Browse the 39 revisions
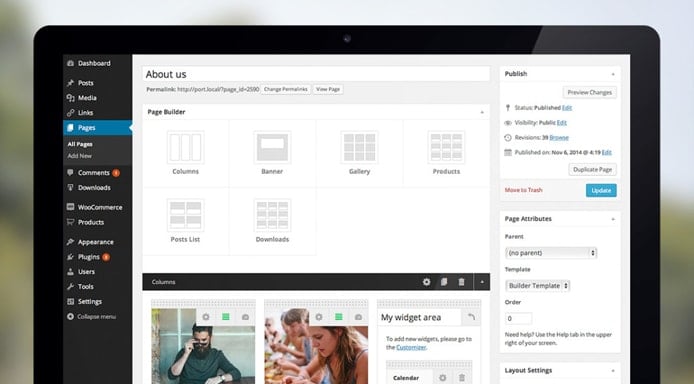Image resolution: width=694 pixels, height=384 pixels. coord(559,138)
